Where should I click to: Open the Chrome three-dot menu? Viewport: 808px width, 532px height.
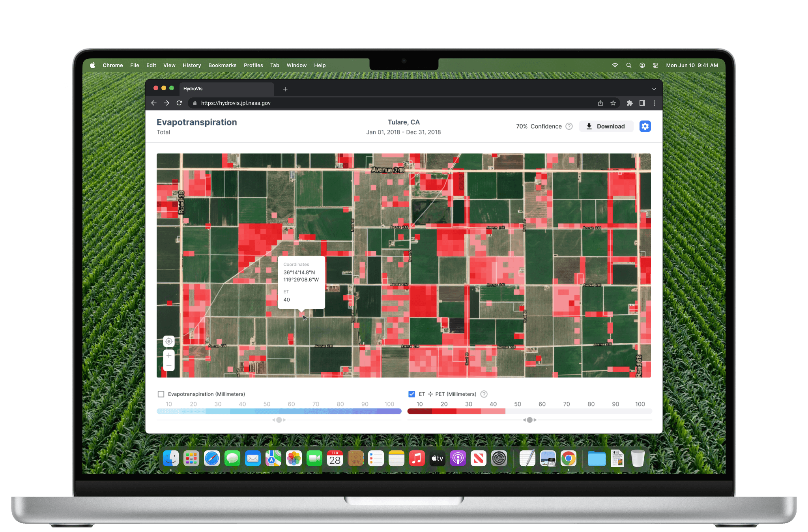click(x=655, y=103)
